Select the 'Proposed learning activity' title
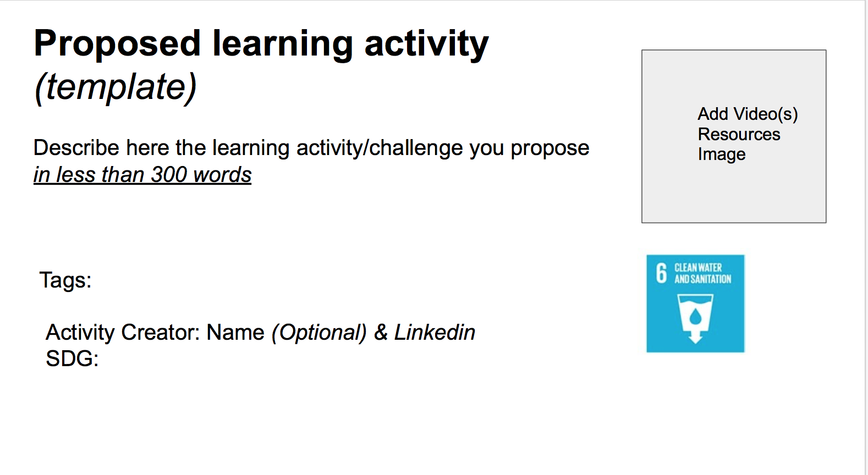This screenshot has height=475, width=868. coord(261,43)
